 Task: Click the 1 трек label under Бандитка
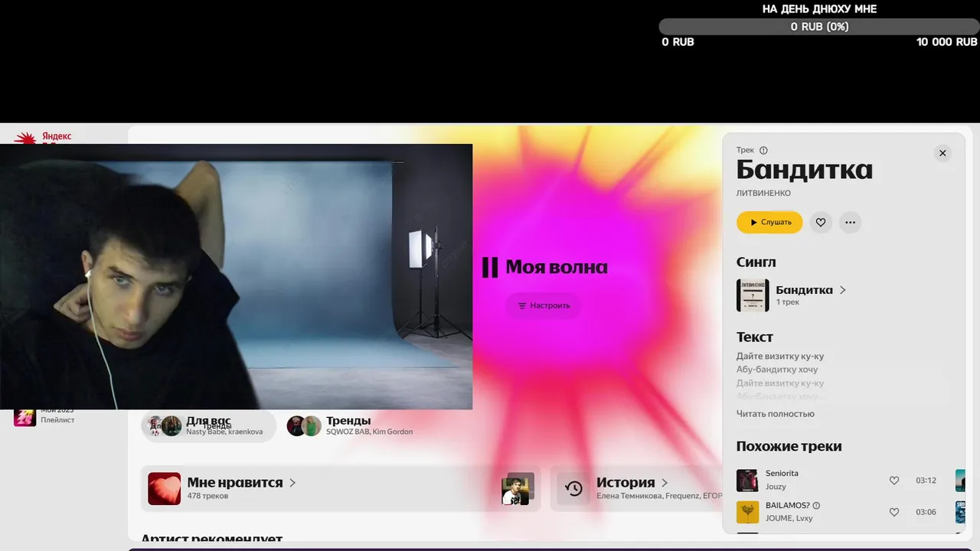[787, 302]
